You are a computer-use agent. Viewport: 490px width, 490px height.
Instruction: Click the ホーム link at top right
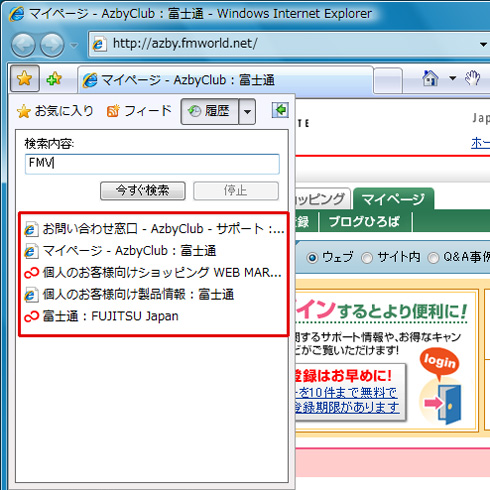pyautogui.click(x=480, y=143)
